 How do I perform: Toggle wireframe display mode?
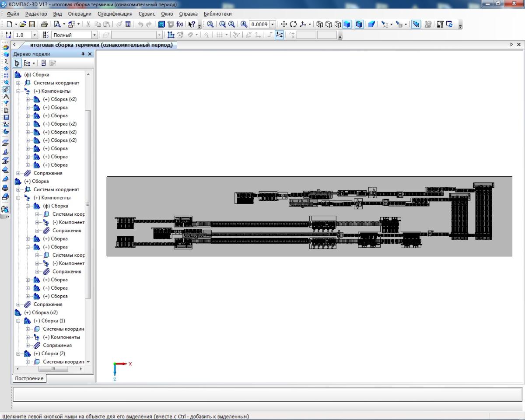pos(319,24)
